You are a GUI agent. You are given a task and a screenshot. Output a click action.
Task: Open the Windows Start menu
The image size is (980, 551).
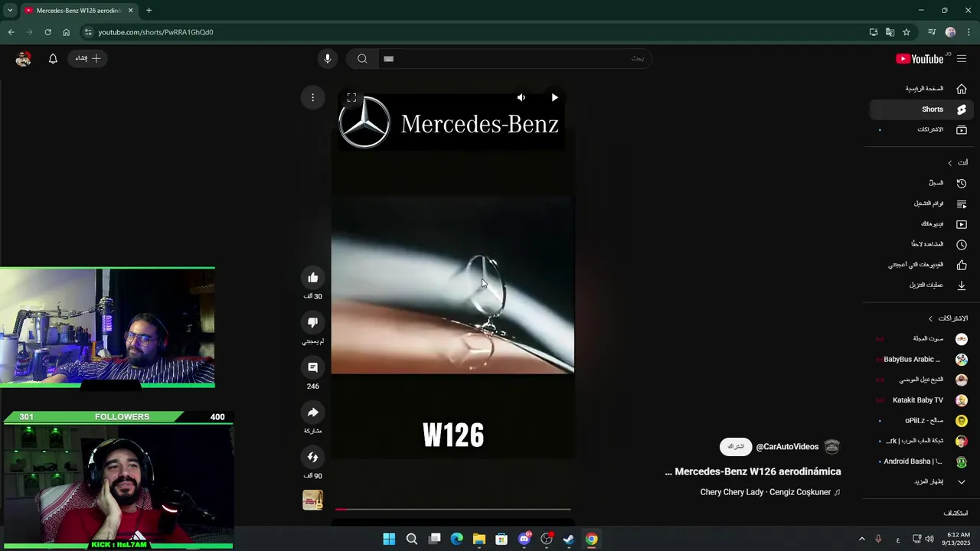click(x=389, y=539)
